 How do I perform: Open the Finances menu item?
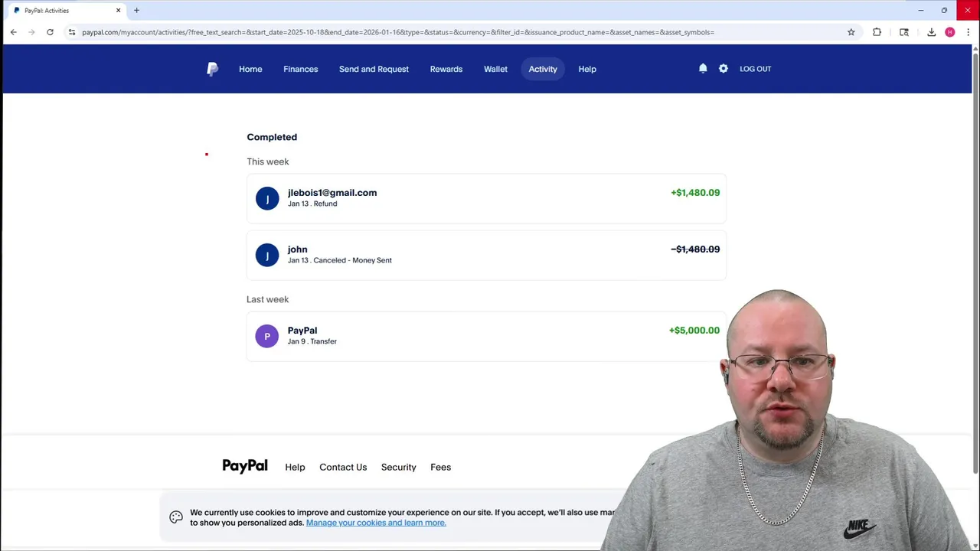[x=300, y=69]
